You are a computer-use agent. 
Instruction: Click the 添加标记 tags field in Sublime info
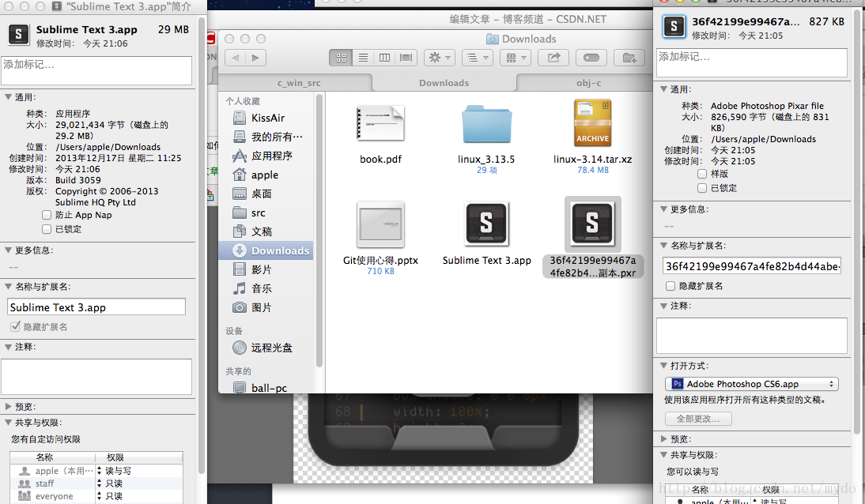coord(96,70)
